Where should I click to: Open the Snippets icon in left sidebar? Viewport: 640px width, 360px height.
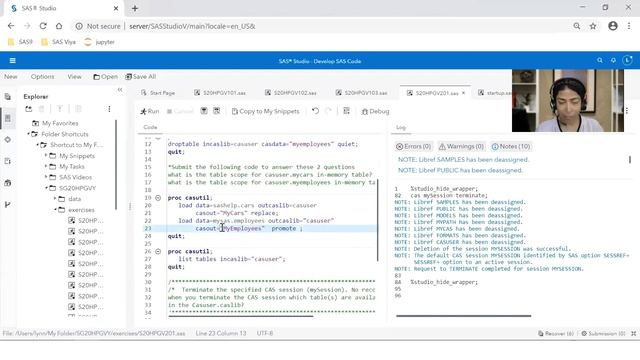tap(8, 161)
